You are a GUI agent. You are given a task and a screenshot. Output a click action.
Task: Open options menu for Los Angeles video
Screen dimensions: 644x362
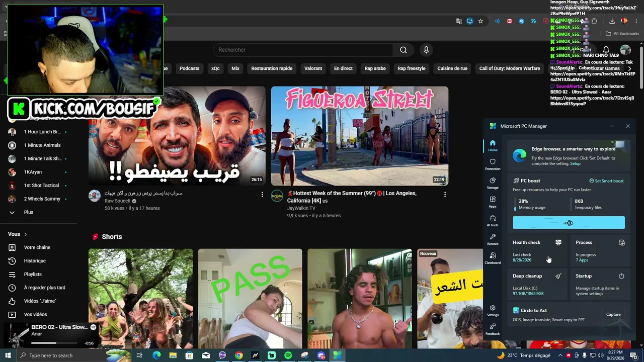coord(445,195)
